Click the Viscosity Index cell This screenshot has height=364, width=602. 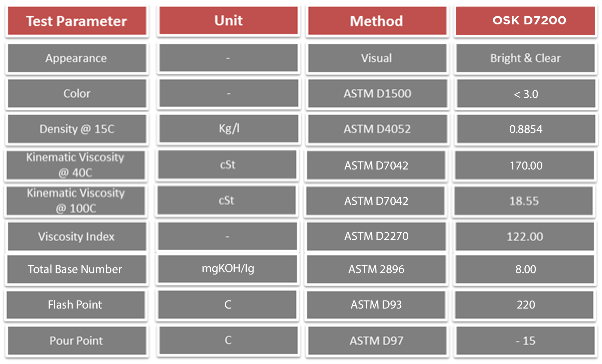coord(77,236)
